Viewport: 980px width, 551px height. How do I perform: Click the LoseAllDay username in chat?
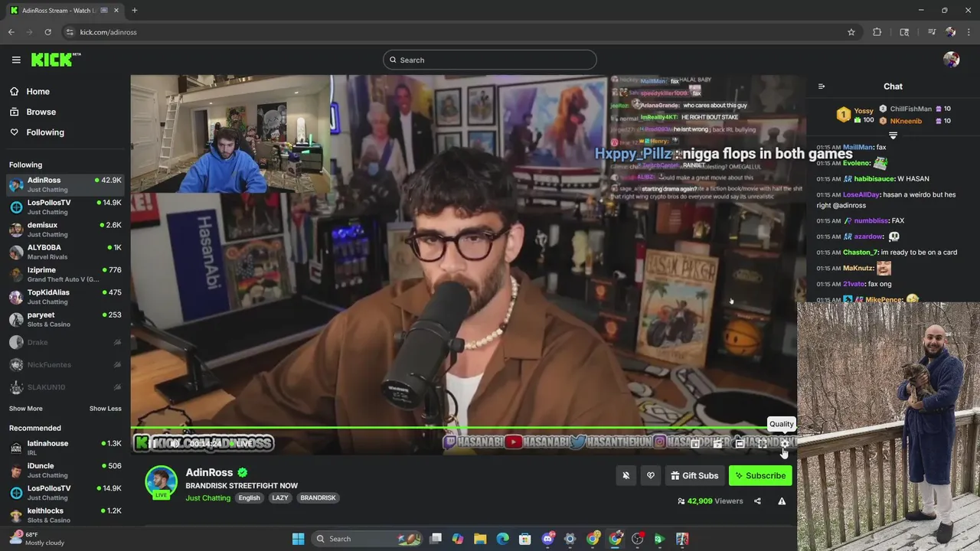click(861, 195)
